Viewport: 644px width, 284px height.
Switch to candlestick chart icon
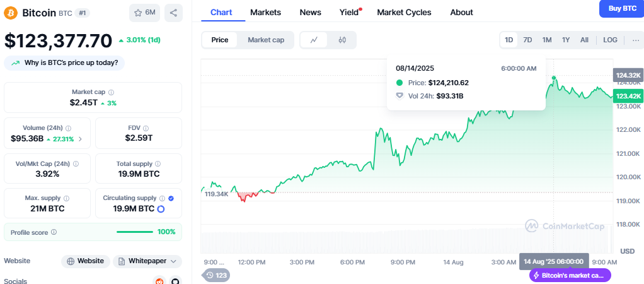click(342, 40)
